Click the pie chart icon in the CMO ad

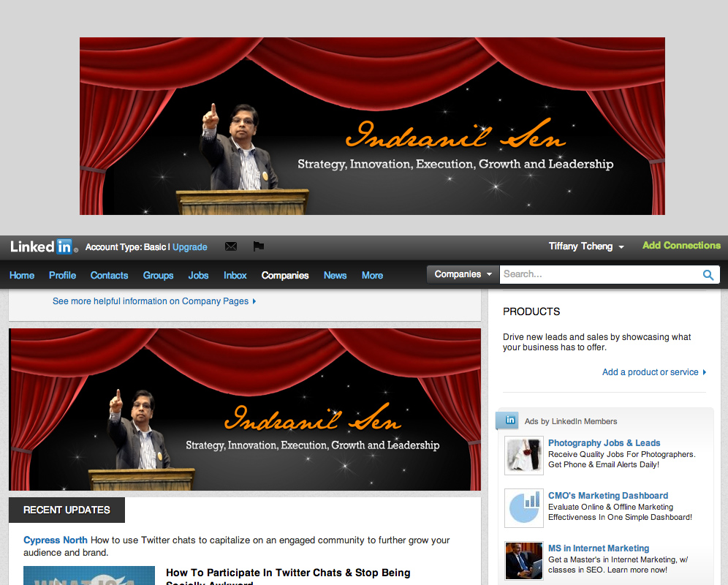coord(523,507)
